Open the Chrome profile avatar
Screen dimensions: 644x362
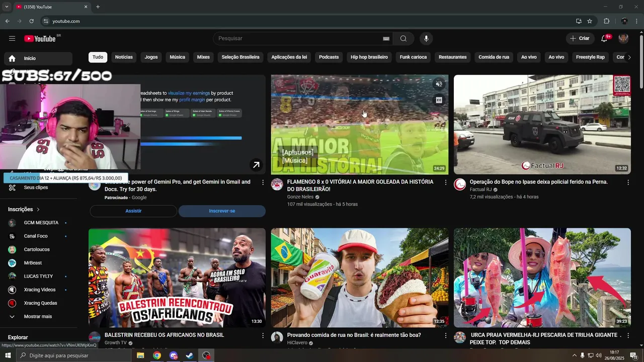(x=624, y=21)
